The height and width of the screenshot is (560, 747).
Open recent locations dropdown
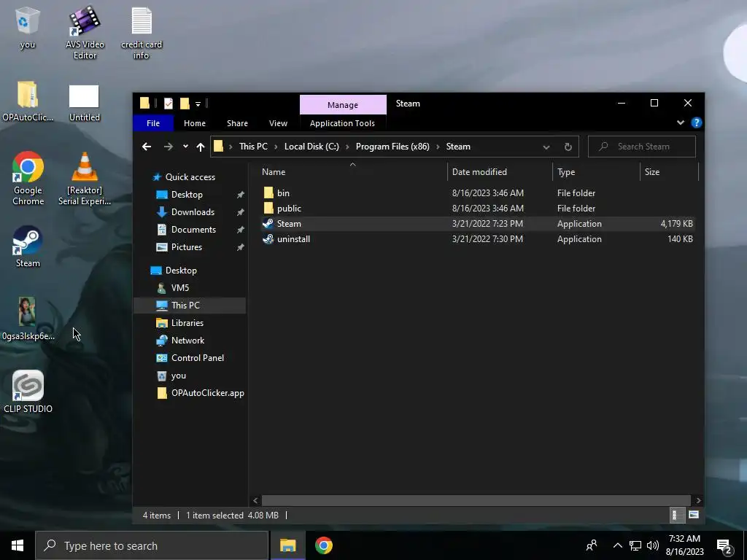click(x=185, y=147)
